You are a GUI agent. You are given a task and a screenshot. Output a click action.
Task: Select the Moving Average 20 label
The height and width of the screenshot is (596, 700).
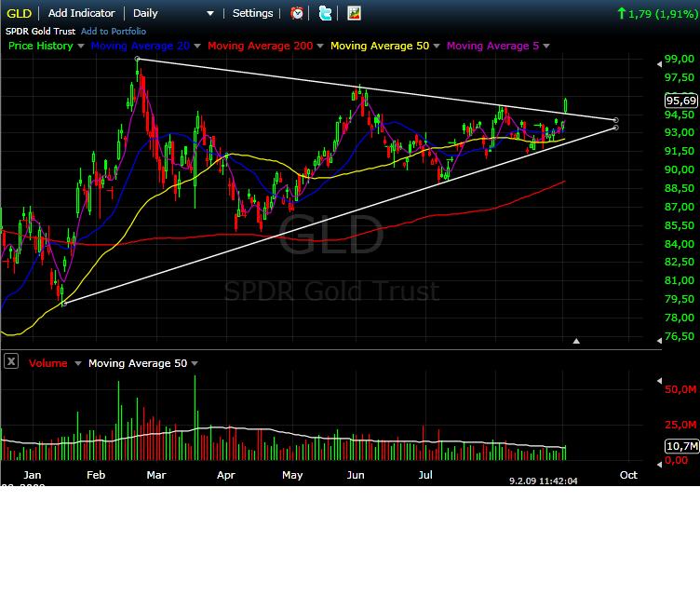141,46
